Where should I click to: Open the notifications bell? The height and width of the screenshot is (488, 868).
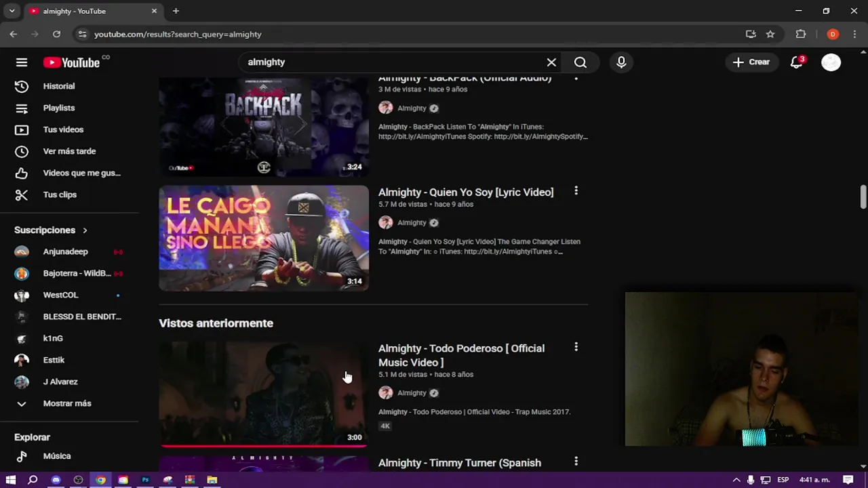point(797,62)
